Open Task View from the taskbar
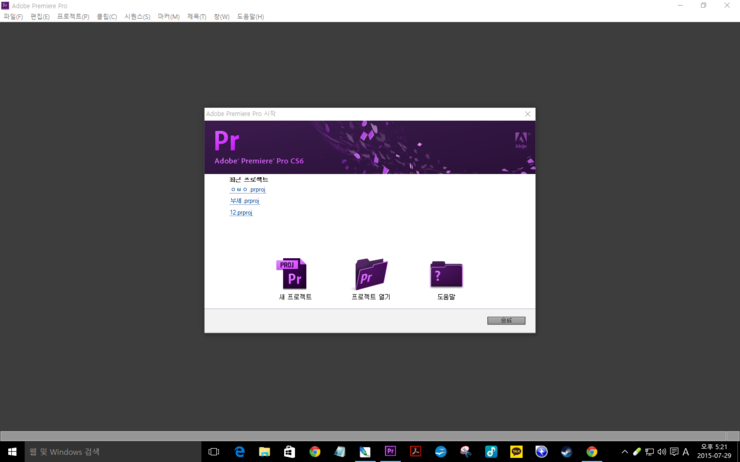The height and width of the screenshot is (462, 740). click(x=214, y=452)
